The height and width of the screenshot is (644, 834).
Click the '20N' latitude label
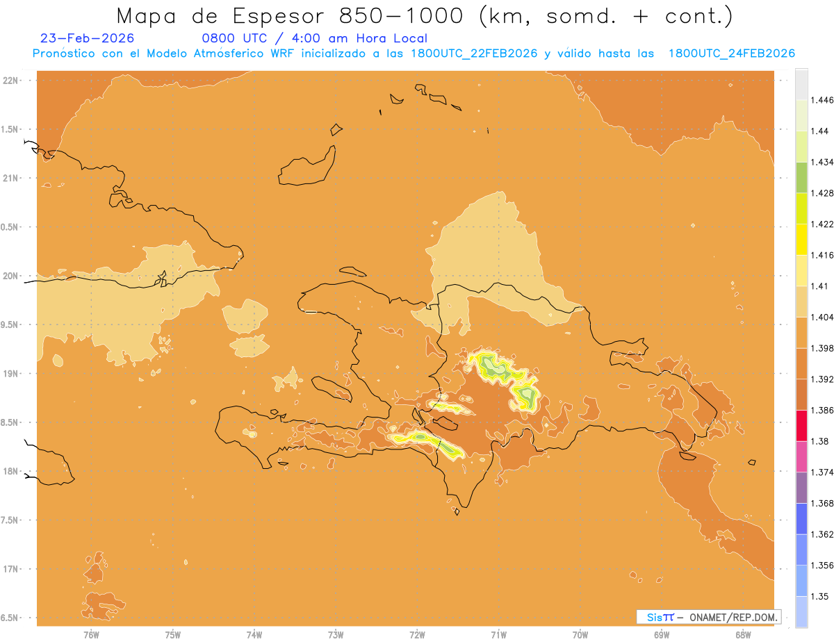(12, 276)
